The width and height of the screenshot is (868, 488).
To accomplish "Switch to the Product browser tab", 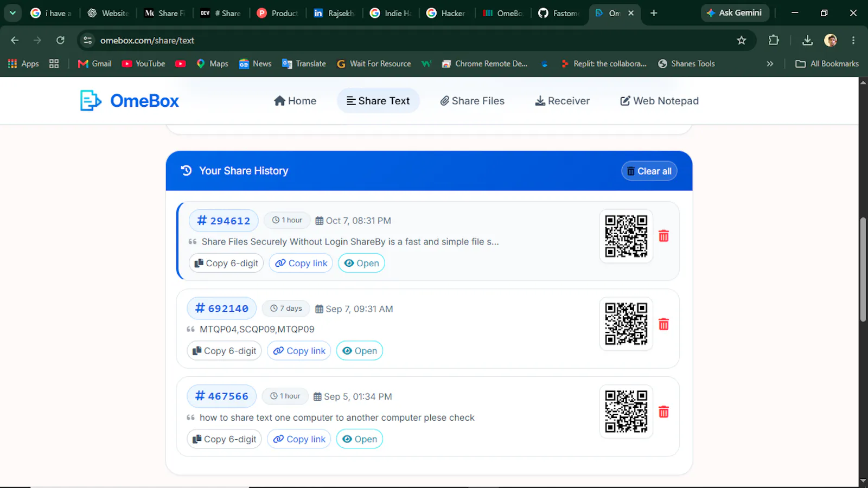I will click(x=278, y=13).
